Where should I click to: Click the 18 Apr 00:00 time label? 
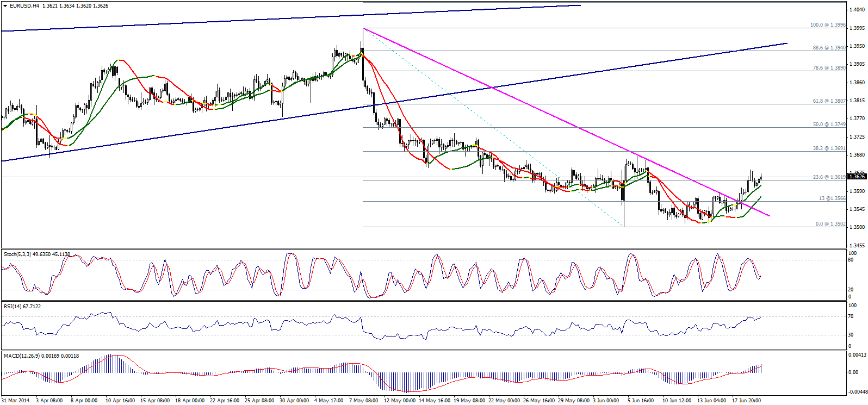pyautogui.click(x=190, y=401)
